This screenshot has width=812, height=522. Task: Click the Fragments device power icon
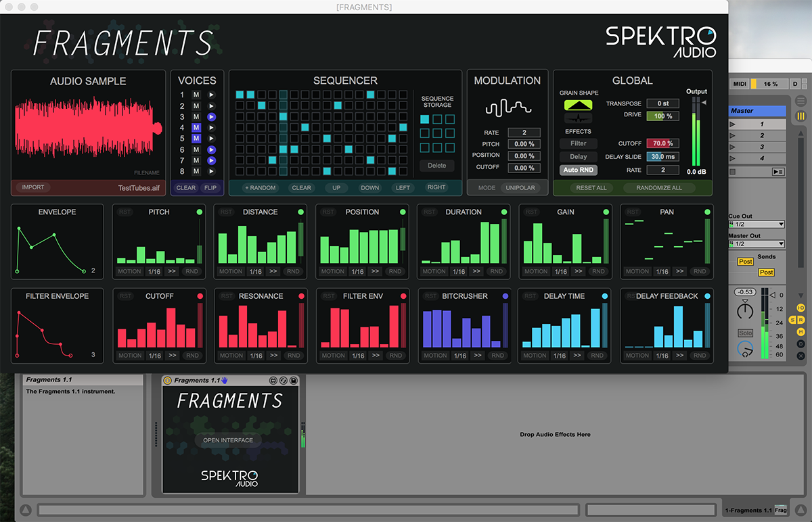[168, 381]
